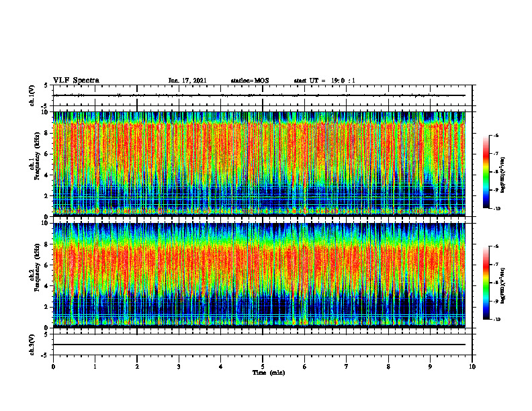Click the time axis tick label "3"

pos(179,367)
